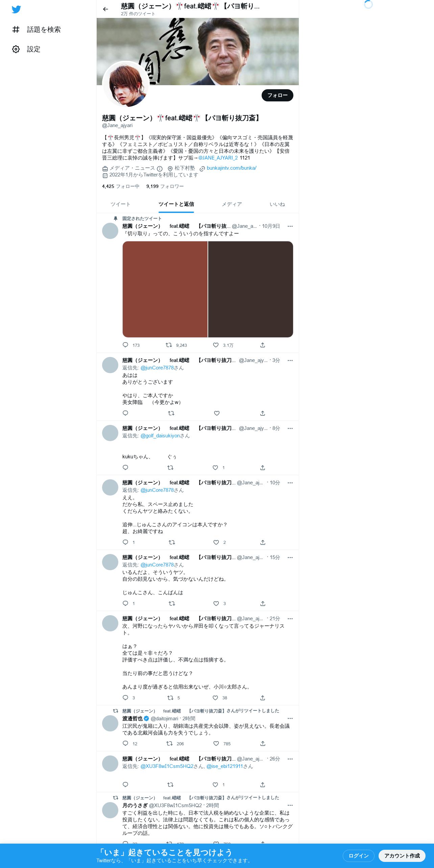Click the ログイン button in bottom banner
This screenshot has width=434, height=868.
(359, 856)
